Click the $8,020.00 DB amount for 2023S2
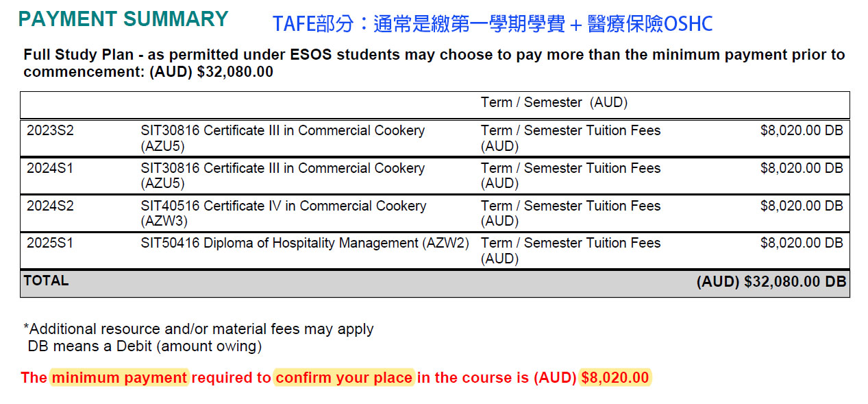Screen dimensions: 868x404 point(801,130)
